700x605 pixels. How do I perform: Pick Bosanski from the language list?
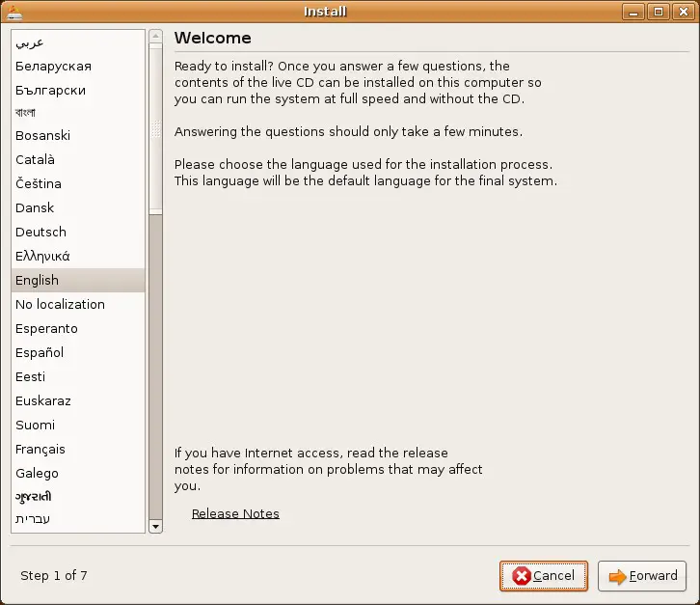[78, 135]
